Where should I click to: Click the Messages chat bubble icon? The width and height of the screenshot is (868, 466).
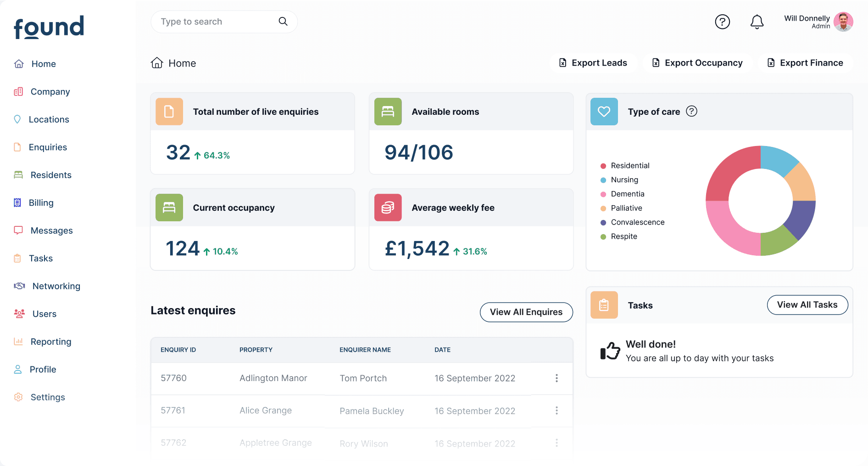(18, 230)
